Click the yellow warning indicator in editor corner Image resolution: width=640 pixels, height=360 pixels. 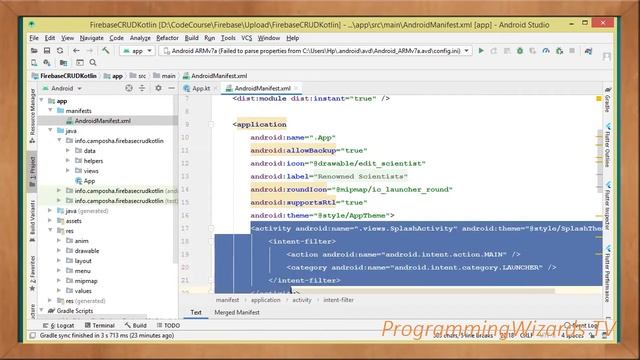click(x=599, y=98)
